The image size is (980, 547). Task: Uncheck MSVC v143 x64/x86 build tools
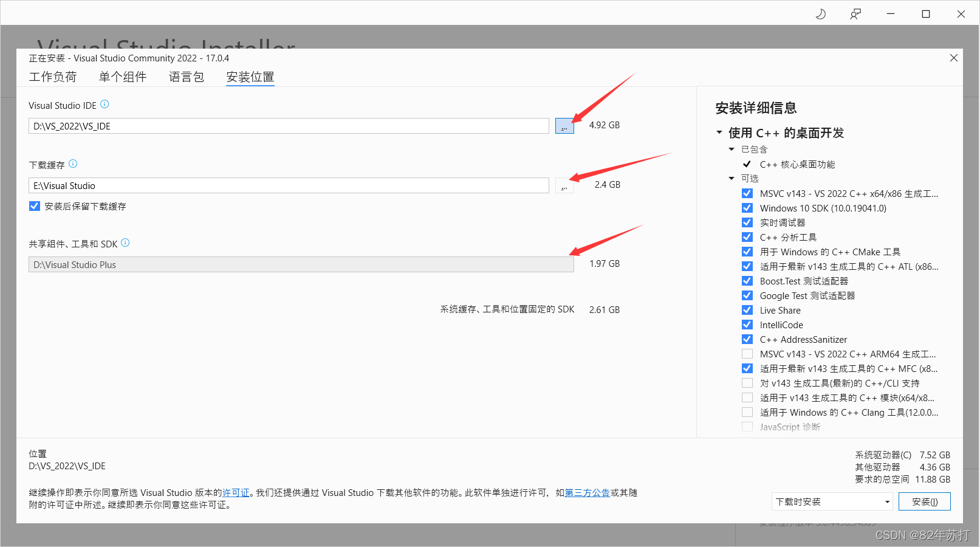[x=747, y=193]
